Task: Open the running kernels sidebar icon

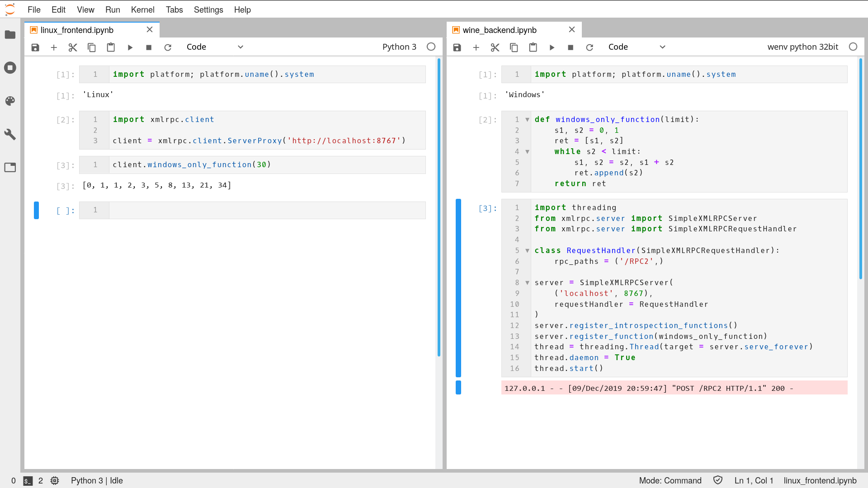Action: 10,68
